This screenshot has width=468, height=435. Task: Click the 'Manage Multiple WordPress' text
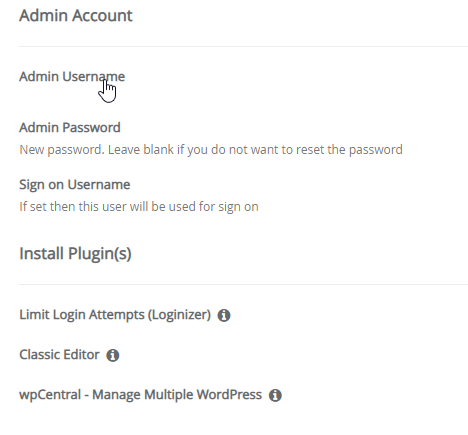(177, 395)
